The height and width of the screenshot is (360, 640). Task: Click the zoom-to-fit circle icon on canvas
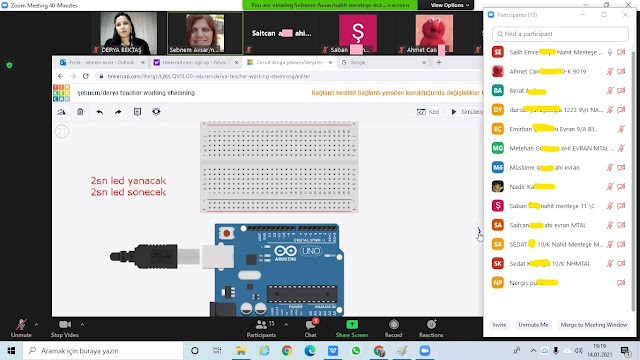coord(62,131)
